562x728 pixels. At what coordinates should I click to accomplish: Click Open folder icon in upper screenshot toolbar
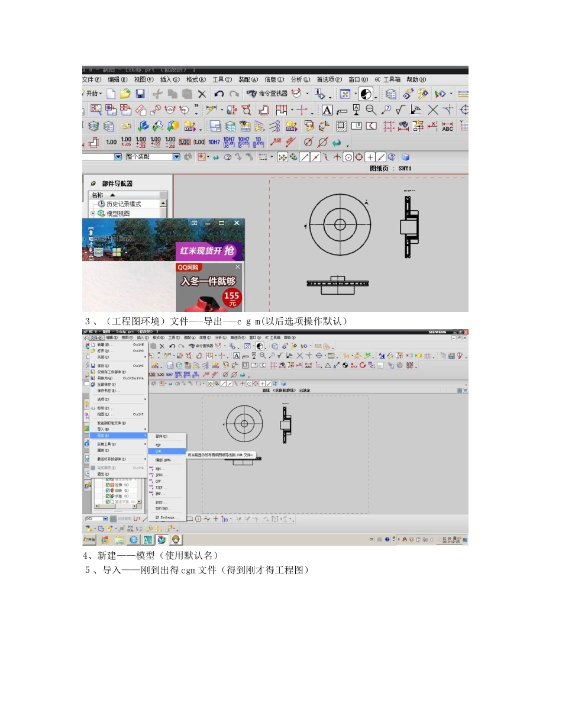(125, 94)
